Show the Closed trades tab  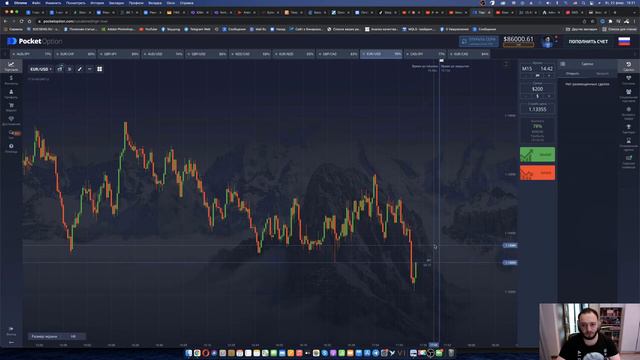pos(602,73)
